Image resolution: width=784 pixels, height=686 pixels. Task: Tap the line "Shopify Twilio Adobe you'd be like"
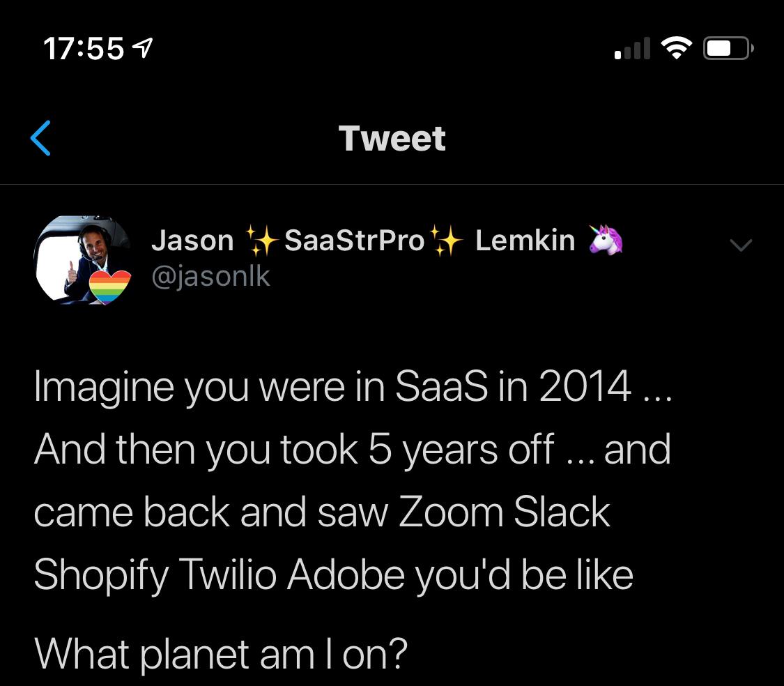[333, 575]
